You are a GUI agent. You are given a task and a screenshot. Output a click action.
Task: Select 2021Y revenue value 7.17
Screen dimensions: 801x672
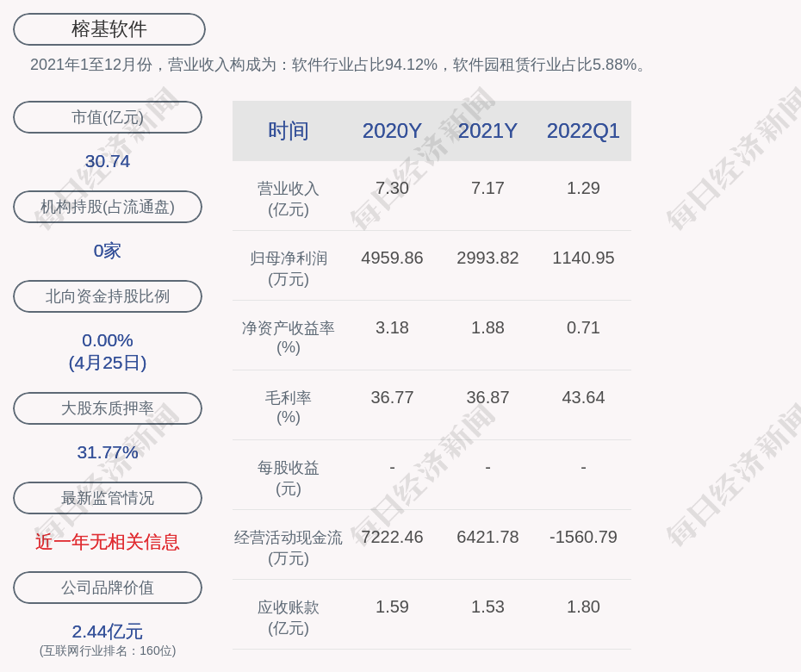(487, 188)
